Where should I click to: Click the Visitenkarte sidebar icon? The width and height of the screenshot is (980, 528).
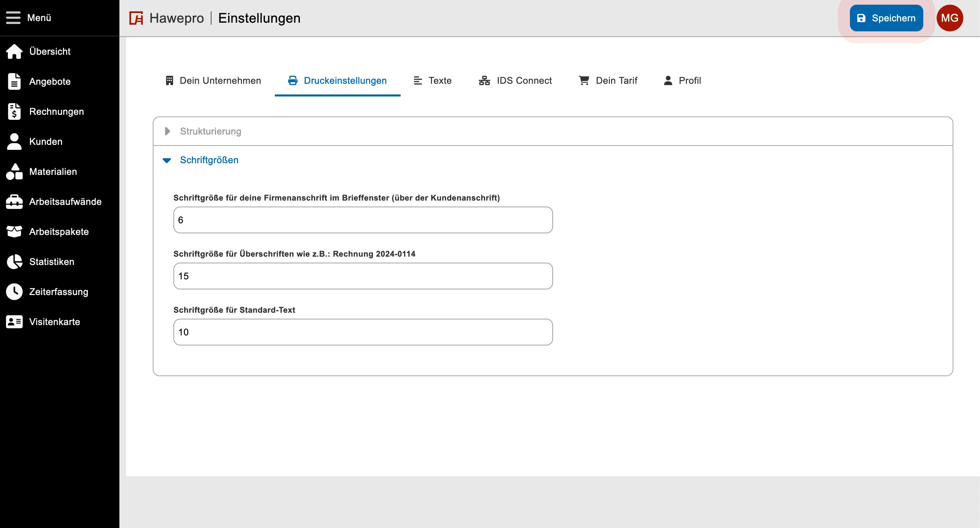[x=14, y=322]
